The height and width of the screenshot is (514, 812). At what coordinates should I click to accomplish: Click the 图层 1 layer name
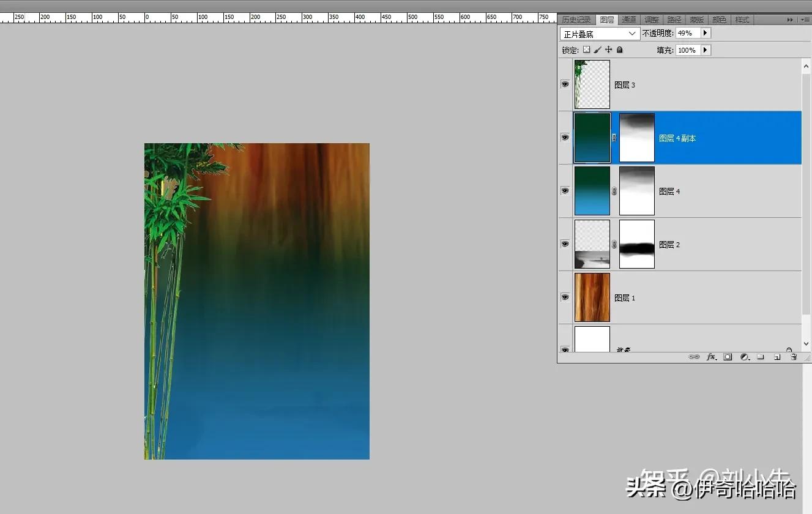coord(625,298)
